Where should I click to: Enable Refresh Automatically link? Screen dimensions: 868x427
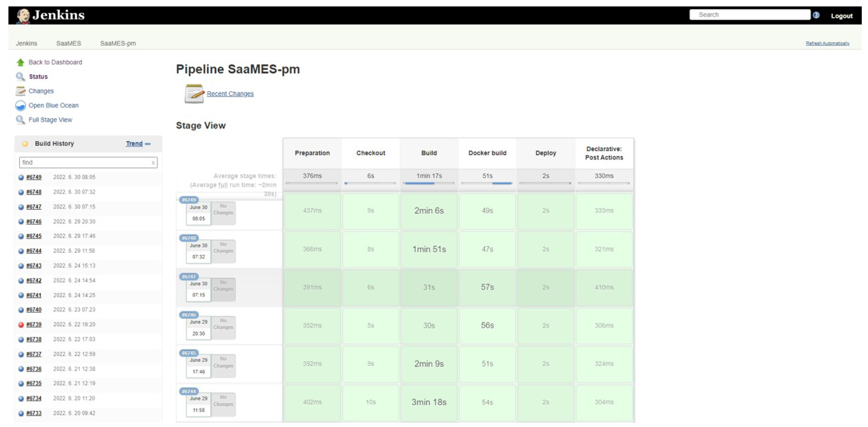click(x=827, y=44)
